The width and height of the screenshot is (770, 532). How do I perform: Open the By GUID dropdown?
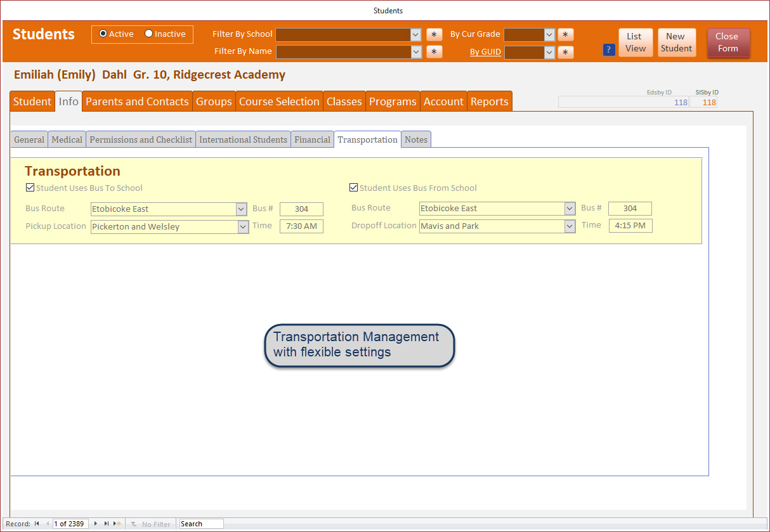pyautogui.click(x=549, y=53)
